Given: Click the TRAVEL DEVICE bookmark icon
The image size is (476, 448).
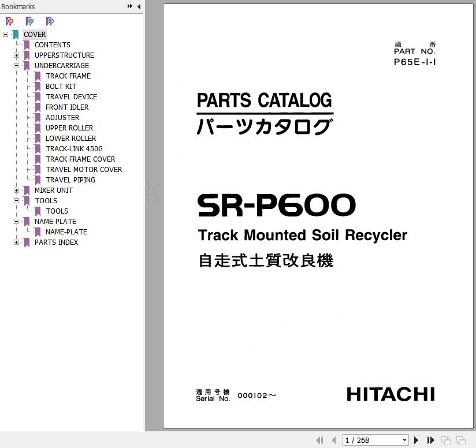Looking at the screenshot, I should click(38, 97).
